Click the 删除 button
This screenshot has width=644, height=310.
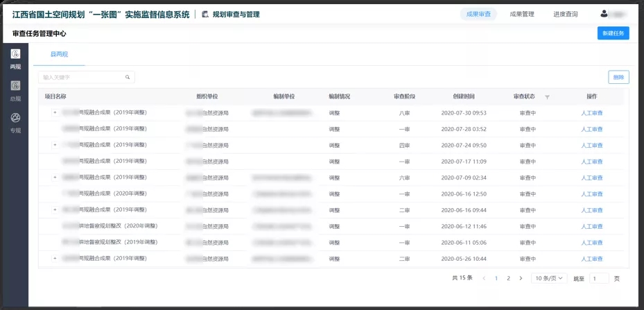pyautogui.click(x=618, y=77)
